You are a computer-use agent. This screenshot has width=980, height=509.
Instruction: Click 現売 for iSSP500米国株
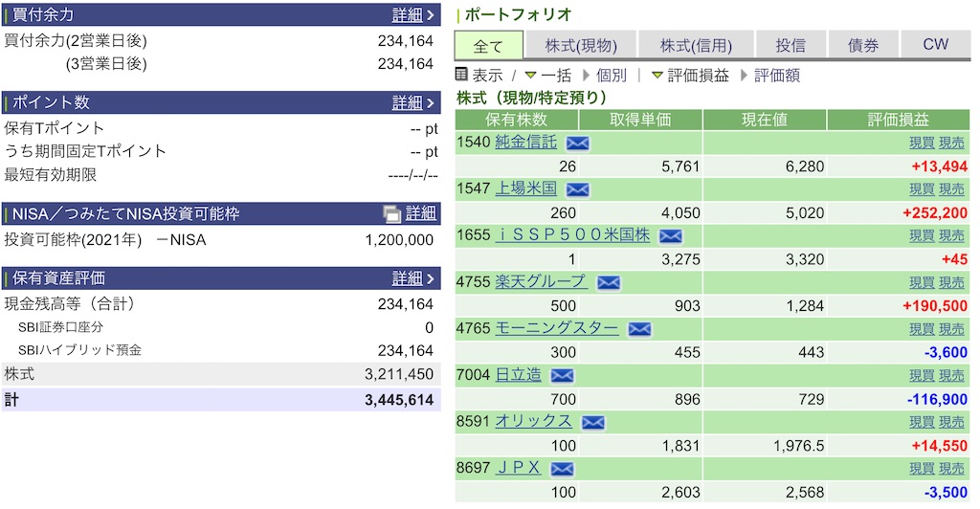click(952, 236)
